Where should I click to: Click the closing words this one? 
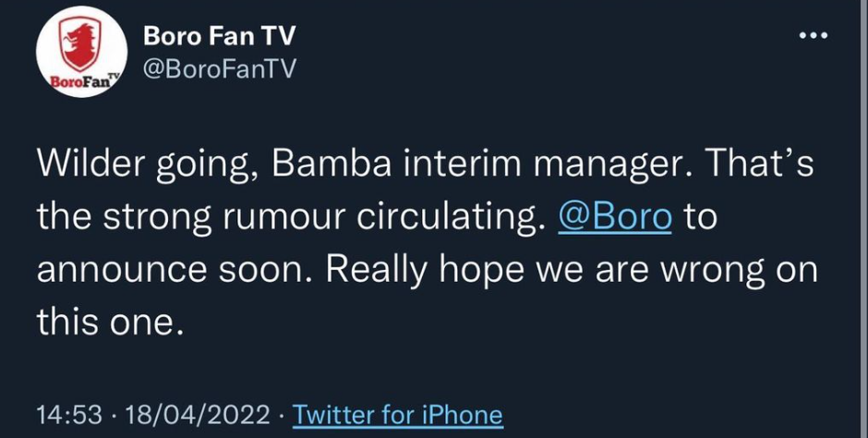105,322
